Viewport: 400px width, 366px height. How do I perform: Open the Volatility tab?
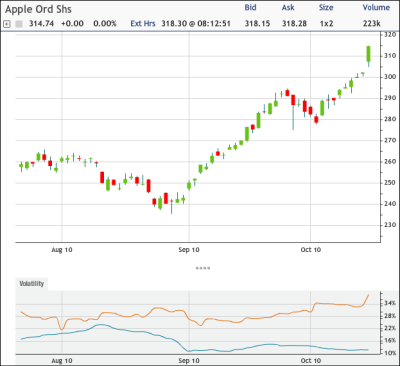[x=32, y=284]
